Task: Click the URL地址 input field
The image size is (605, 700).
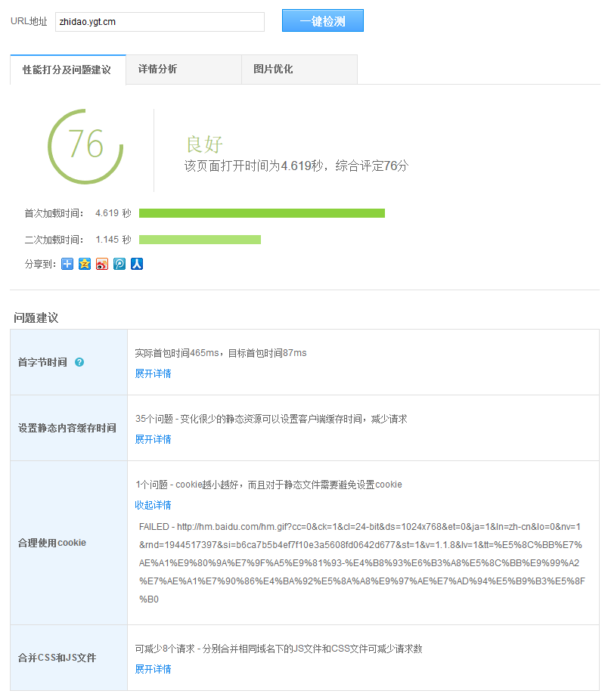Action: pyautogui.click(x=160, y=22)
